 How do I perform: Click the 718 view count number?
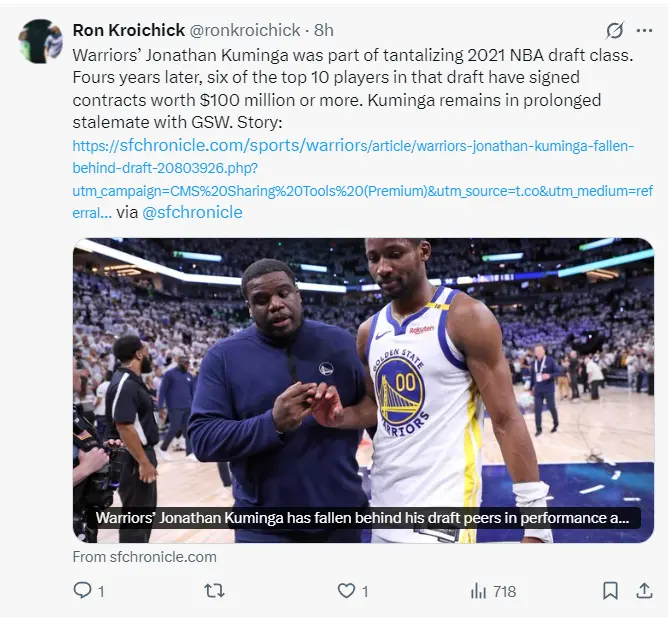tap(505, 591)
